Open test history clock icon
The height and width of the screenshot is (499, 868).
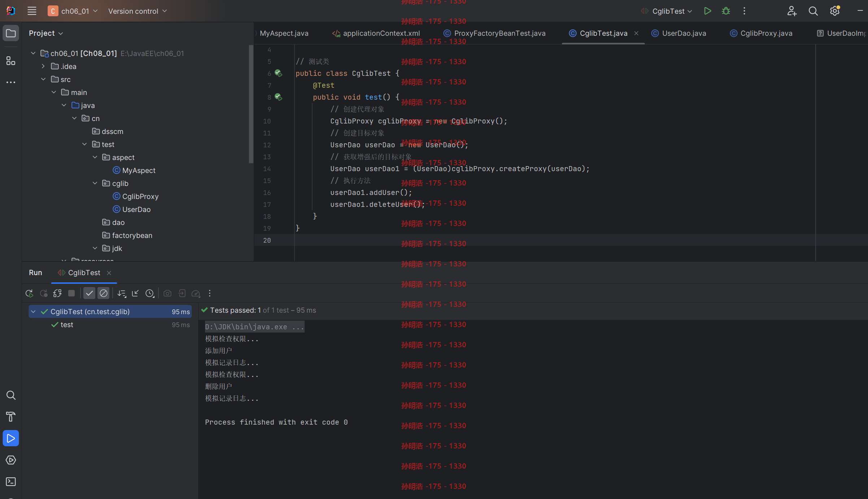[150, 294]
